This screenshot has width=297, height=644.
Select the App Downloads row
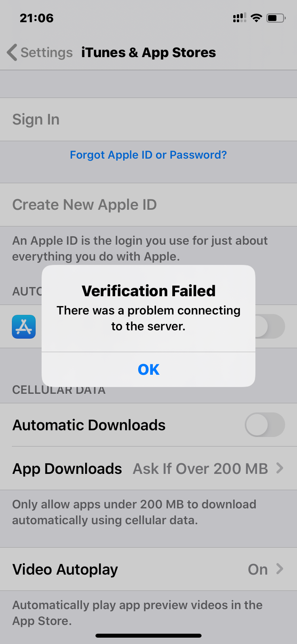click(x=148, y=468)
